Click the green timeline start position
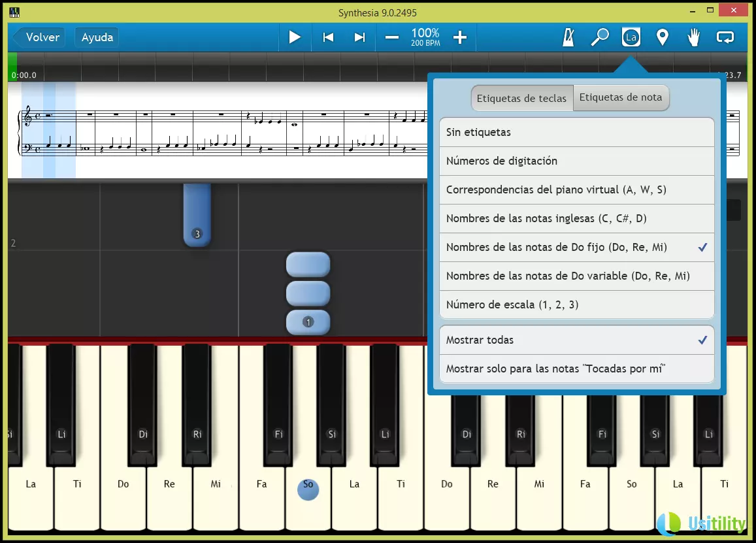The height and width of the screenshot is (543, 756). tap(12, 66)
